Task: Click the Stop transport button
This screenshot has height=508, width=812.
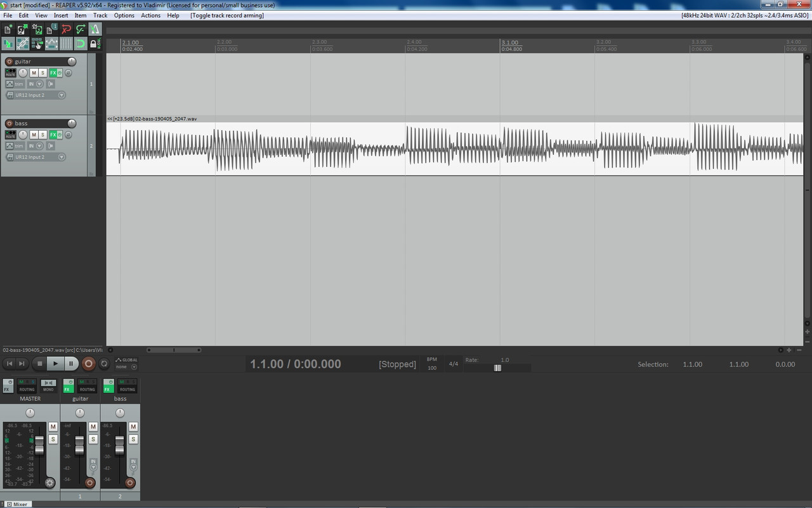Action: 39,364
